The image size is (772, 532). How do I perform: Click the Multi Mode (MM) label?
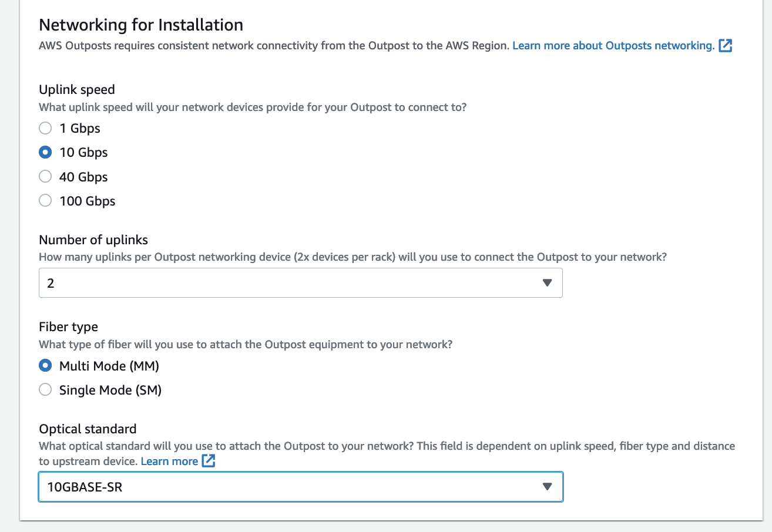tap(109, 366)
